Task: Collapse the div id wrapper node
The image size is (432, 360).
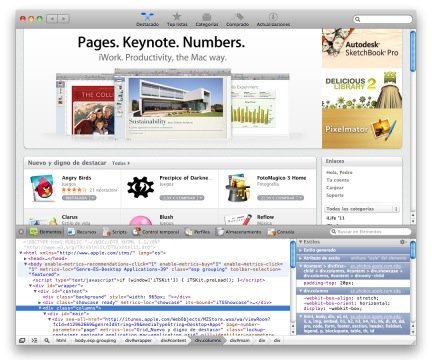Action: point(30,286)
